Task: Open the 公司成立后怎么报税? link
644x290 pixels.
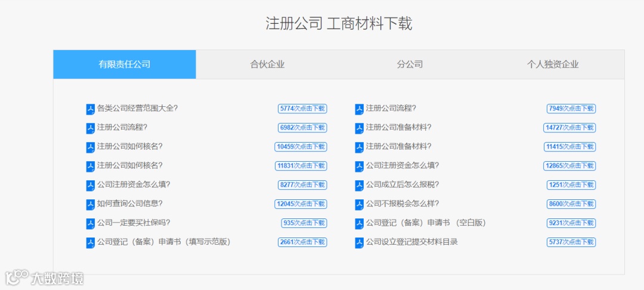Action: [x=402, y=185]
